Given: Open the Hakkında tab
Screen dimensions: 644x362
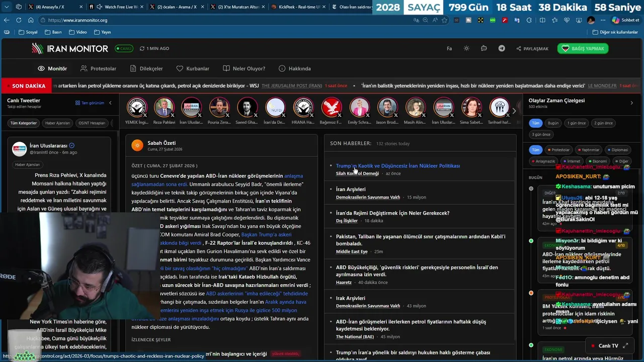Looking at the screenshot, I should tap(295, 68).
